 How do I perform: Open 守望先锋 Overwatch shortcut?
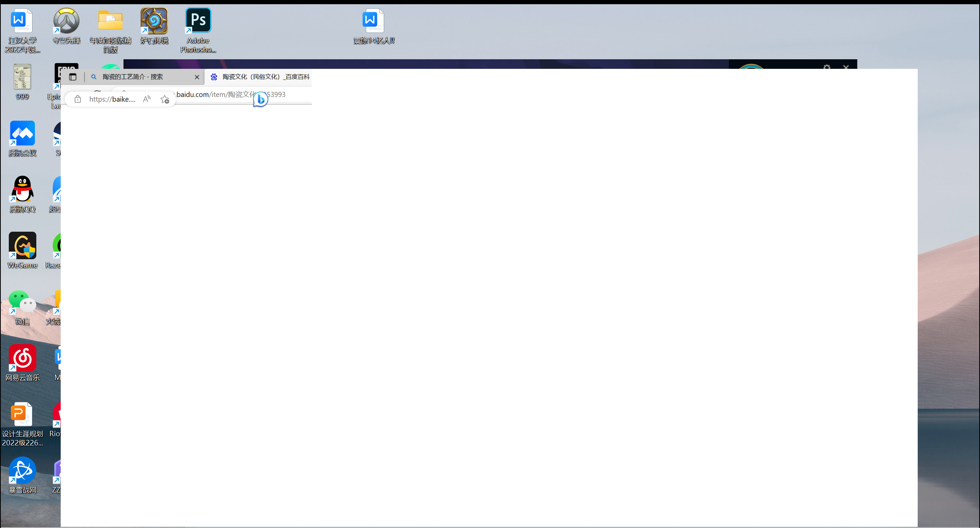pos(66,21)
